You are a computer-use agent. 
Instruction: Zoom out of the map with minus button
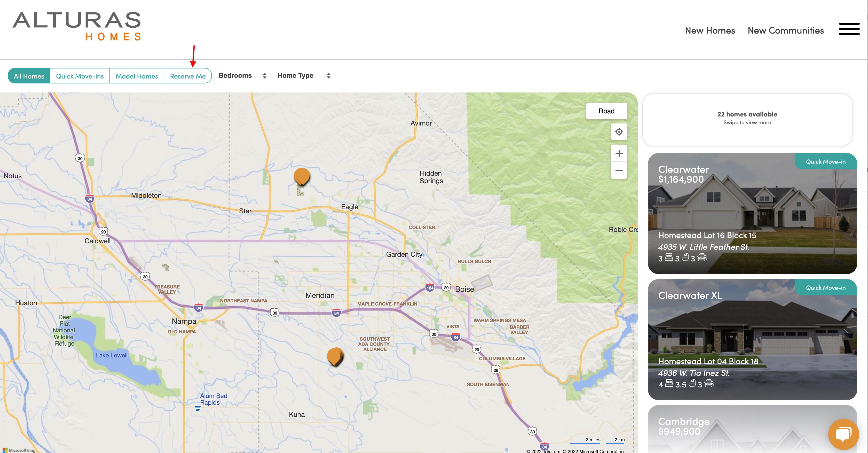coord(619,170)
